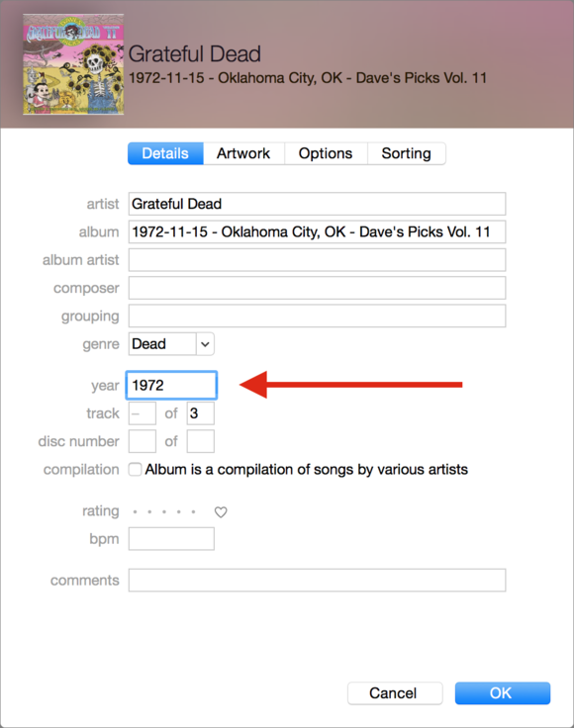This screenshot has width=574, height=728.
Task: Click the header subtitle album name text
Action: [308, 77]
